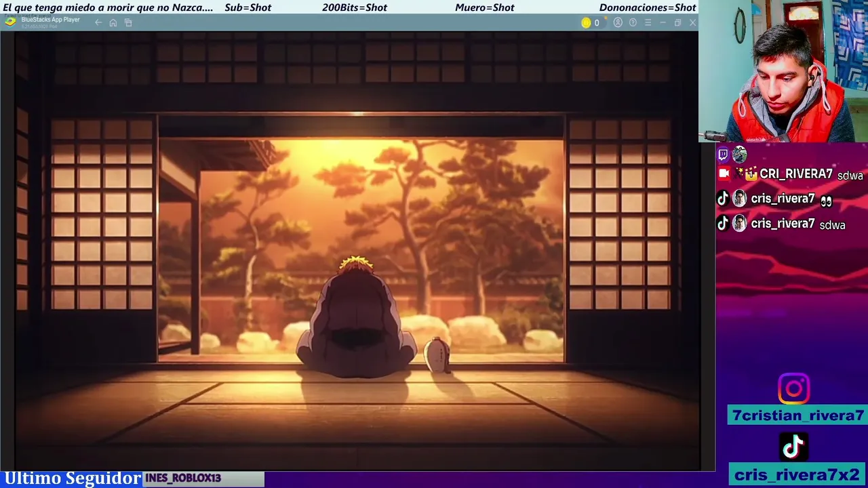The width and height of the screenshot is (868, 488).
Task: Click the round avatar beside Twitch logo
Action: (739, 155)
